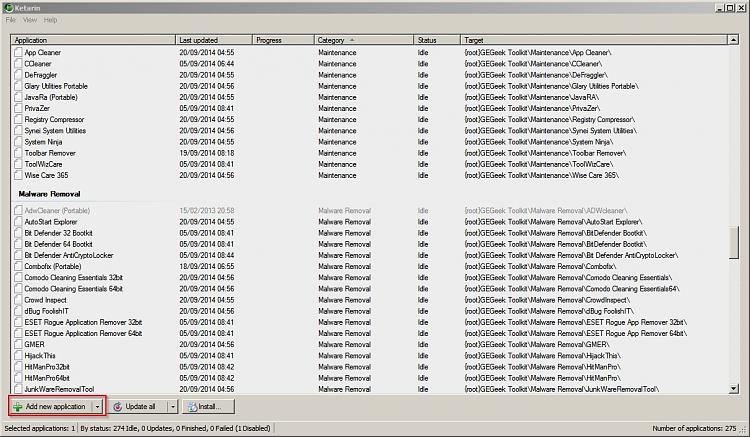Image resolution: width=750 pixels, height=437 pixels.
Task: Click the GMER row document icon
Action: tap(18, 344)
